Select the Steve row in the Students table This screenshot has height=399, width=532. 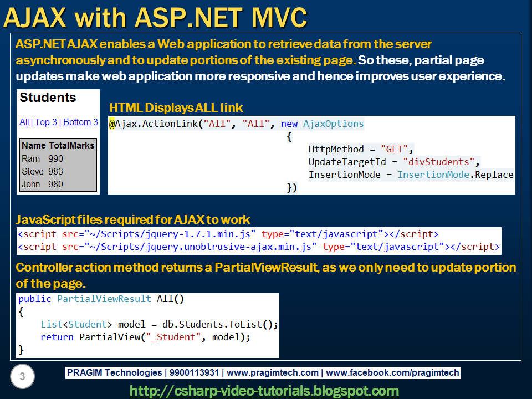click(x=44, y=171)
